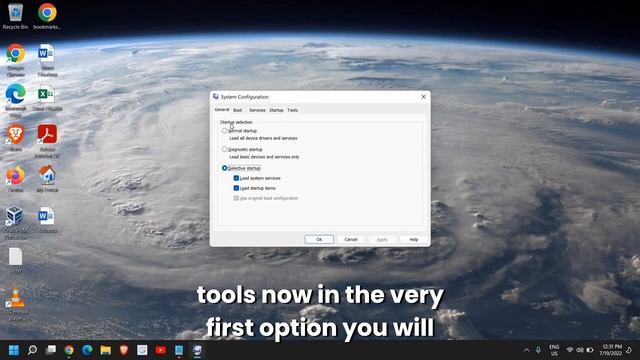Click the battery tray icon

point(590,350)
